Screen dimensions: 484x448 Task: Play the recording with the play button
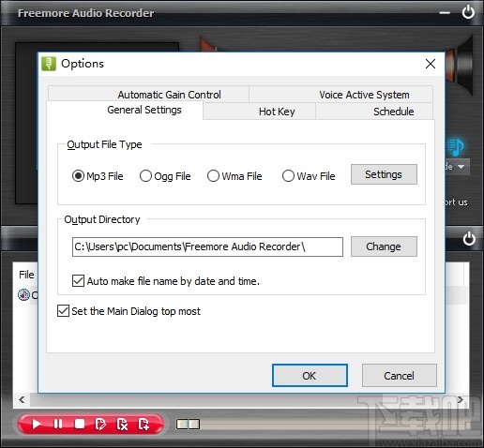(37, 424)
